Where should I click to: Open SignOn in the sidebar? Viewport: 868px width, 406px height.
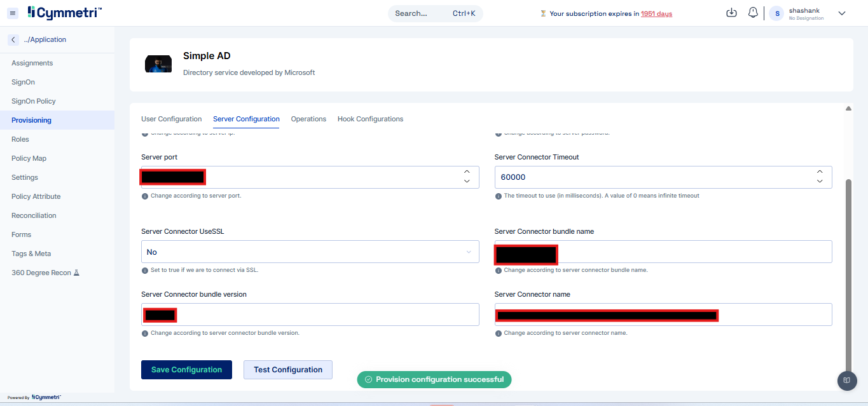[57, 82]
